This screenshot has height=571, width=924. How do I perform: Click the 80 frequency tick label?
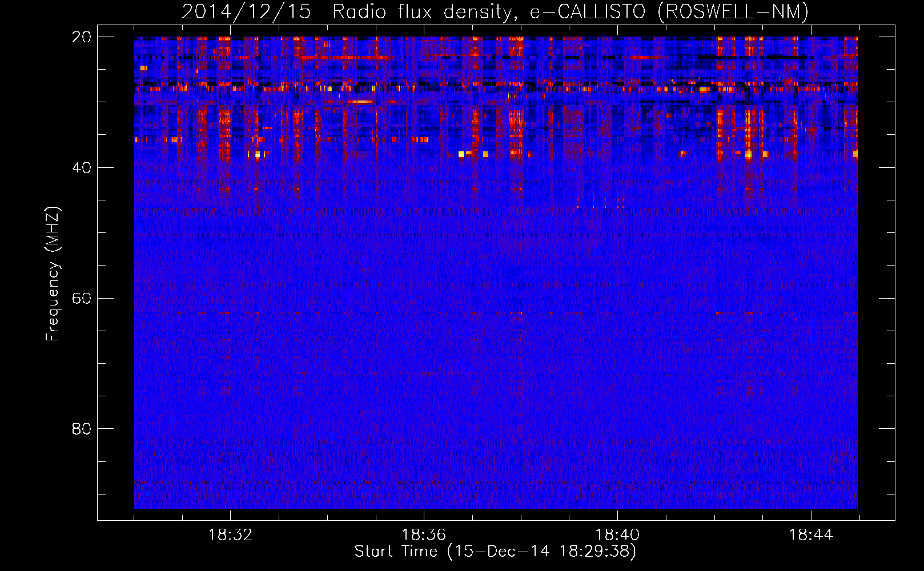click(82, 429)
